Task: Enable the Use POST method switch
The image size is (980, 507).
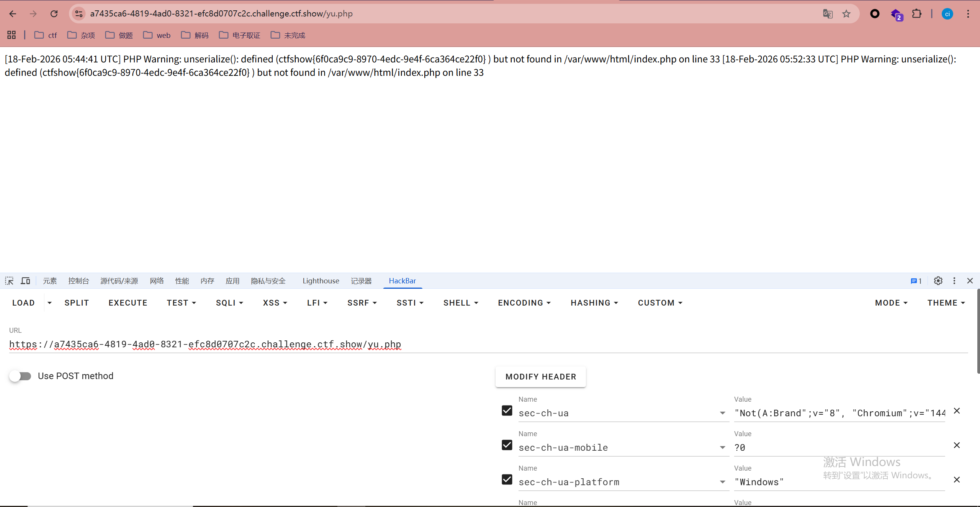Action: pyautogui.click(x=20, y=376)
